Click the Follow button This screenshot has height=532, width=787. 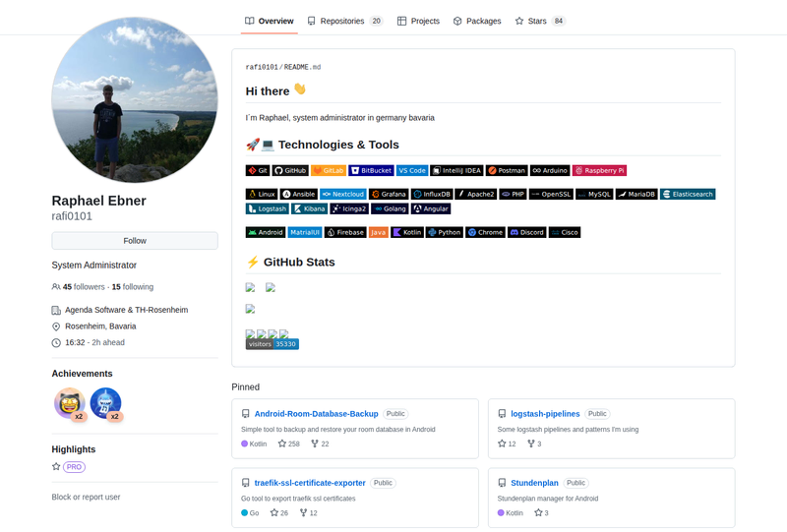135,241
